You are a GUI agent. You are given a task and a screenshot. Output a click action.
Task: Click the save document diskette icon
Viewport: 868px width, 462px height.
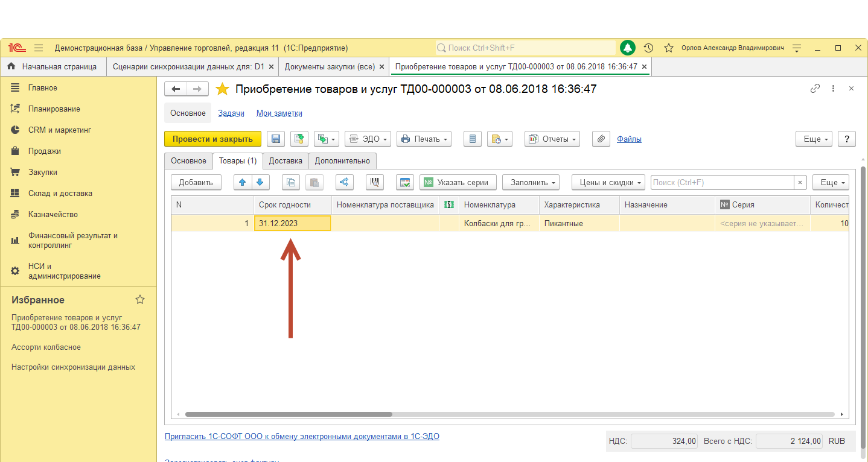pyautogui.click(x=276, y=139)
